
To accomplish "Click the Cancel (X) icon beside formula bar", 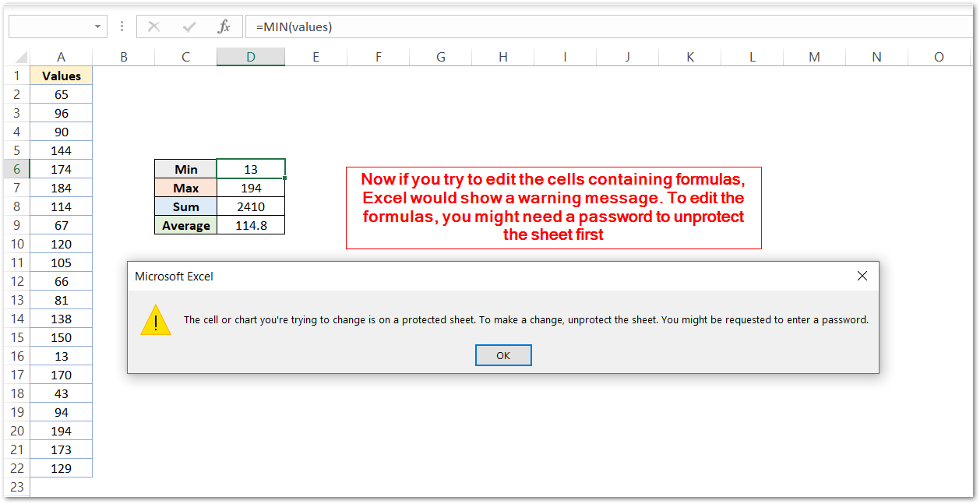I will point(153,26).
